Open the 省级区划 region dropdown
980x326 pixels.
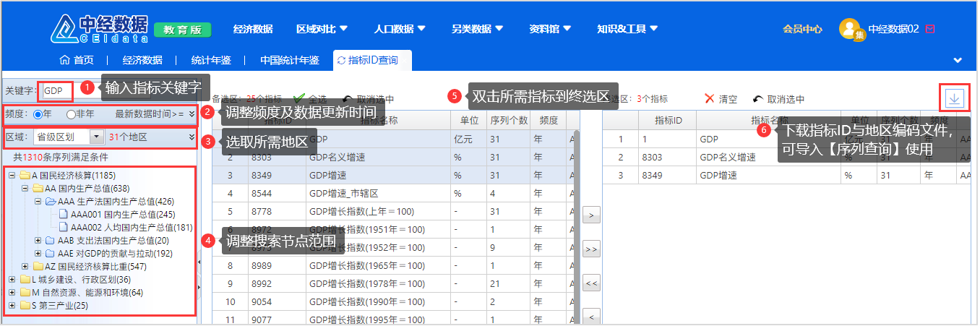pos(96,137)
